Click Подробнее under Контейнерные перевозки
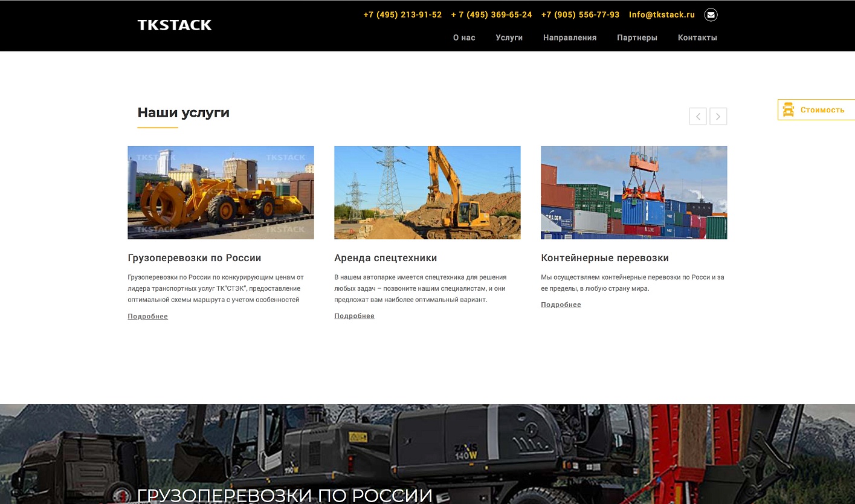This screenshot has width=855, height=504. pyautogui.click(x=561, y=304)
